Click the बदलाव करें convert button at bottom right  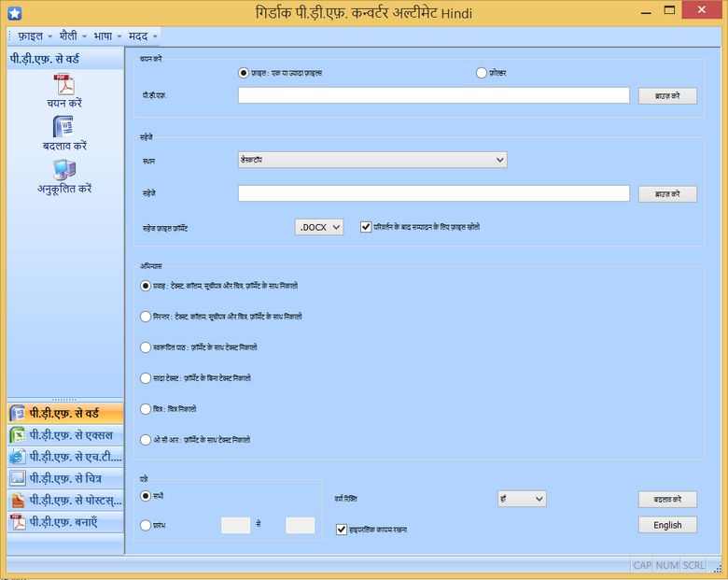[667, 500]
